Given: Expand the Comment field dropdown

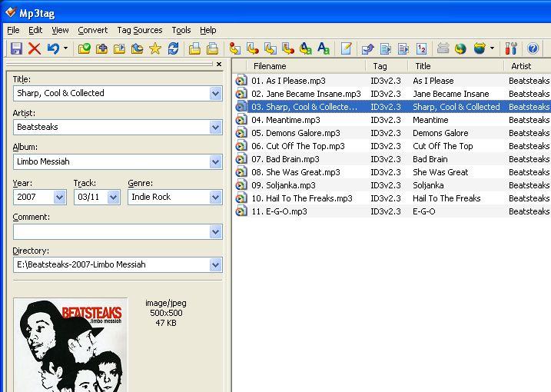Looking at the screenshot, I should pyautogui.click(x=216, y=232).
